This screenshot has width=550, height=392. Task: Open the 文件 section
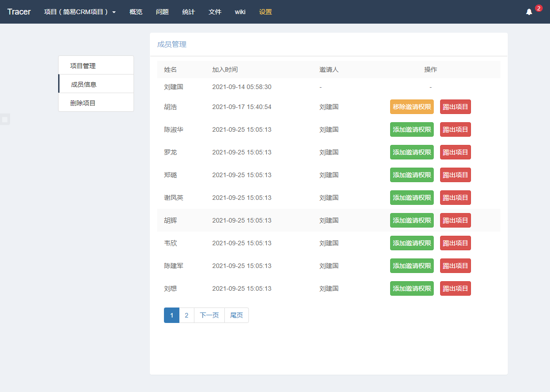click(214, 12)
